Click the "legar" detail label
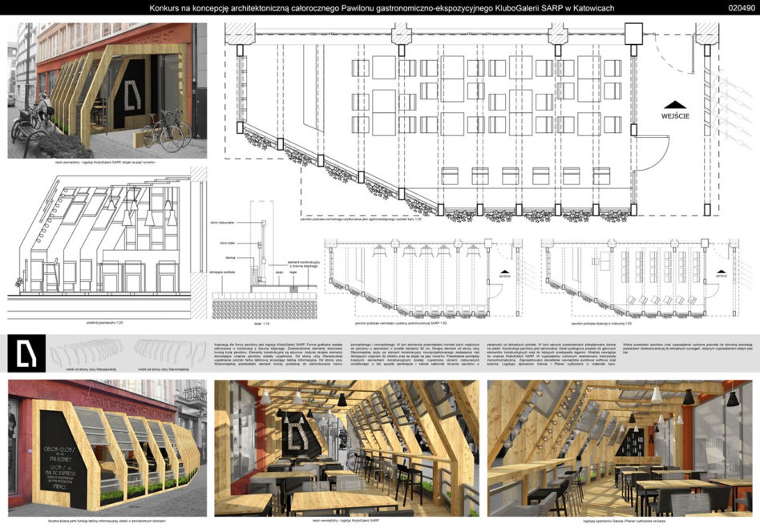Viewport: 760px width, 532px height. coord(293,272)
